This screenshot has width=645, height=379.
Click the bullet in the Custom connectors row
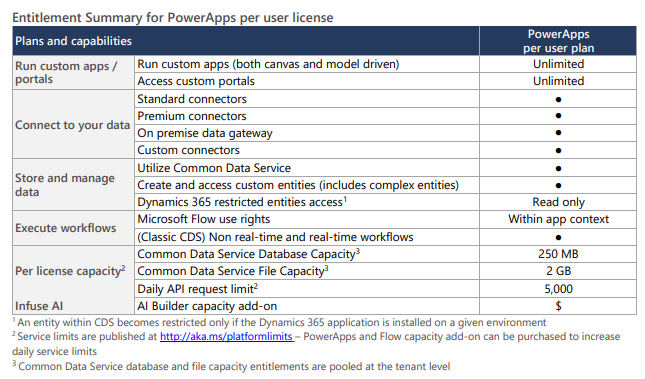click(x=558, y=151)
